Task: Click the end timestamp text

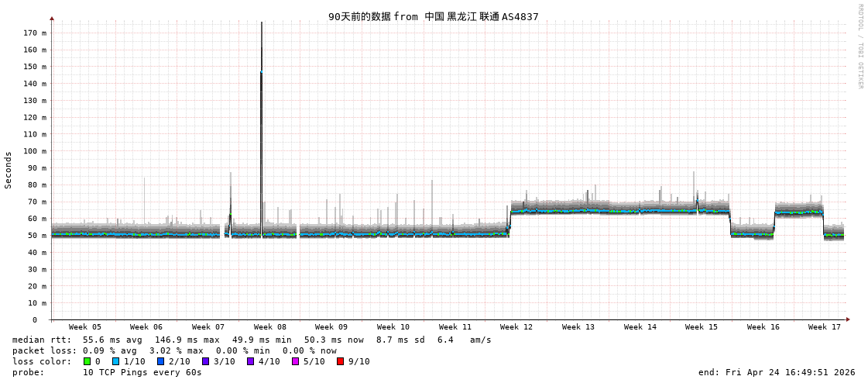Action: [776, 372]
